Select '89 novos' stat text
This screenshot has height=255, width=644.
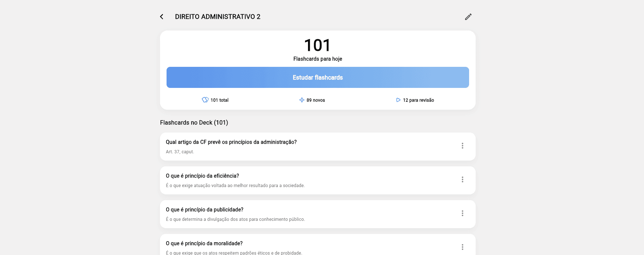point(316,100)
